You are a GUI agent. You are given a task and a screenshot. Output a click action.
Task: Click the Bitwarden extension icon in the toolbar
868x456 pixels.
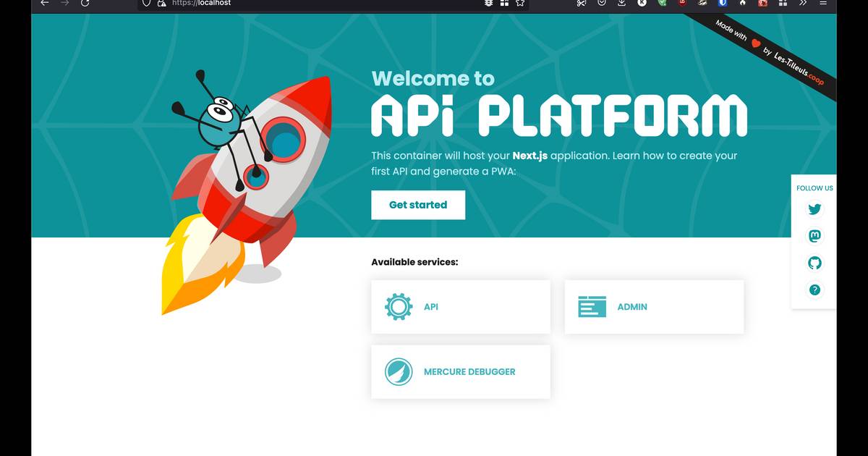point(723,4)
